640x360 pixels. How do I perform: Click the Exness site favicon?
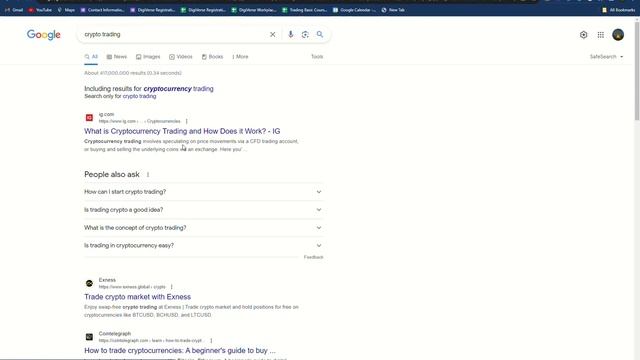[x=89, y=283]
